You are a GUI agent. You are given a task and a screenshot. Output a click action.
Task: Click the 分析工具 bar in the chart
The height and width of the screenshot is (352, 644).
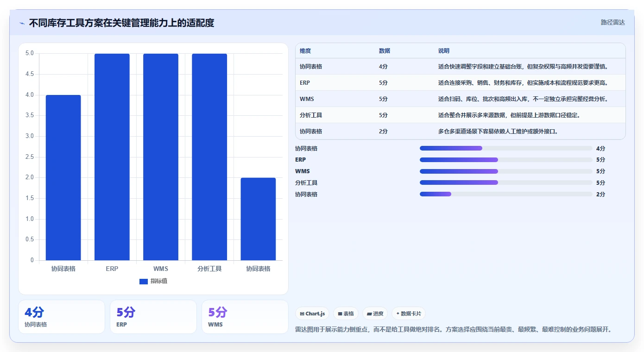[209, 157]
